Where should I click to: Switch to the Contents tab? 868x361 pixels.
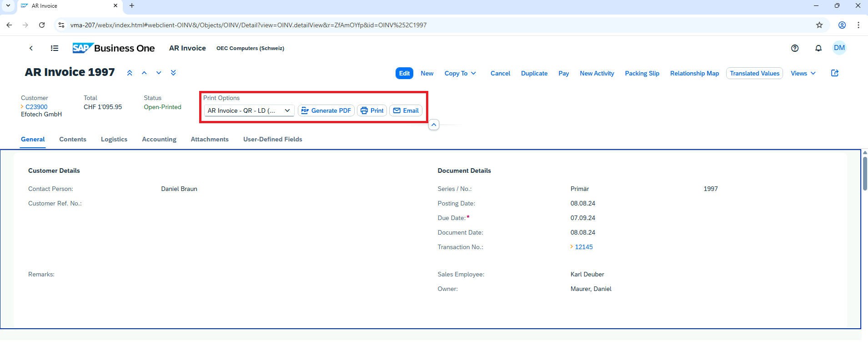coord(73,139)
